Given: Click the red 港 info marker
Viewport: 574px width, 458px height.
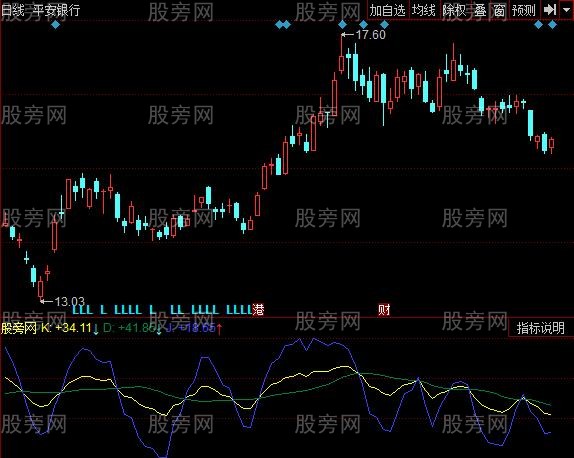Looking at the screenshot, I should [x=258, y=310].
